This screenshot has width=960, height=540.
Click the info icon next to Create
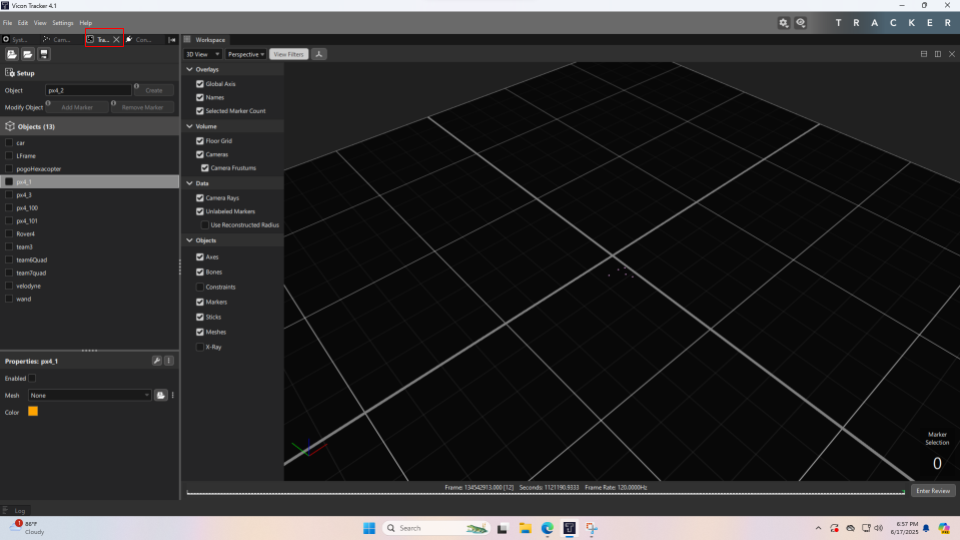pos(137,86)
